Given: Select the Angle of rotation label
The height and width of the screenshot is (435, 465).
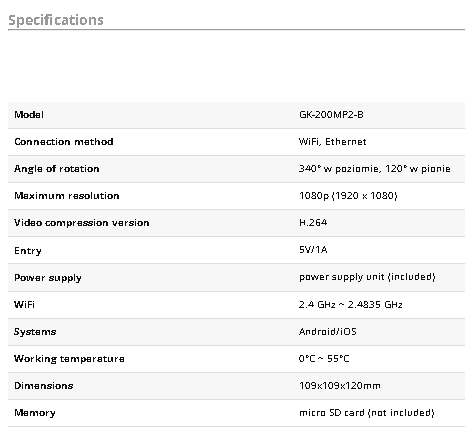Looking at the screenshot, I should click(57, 169).
